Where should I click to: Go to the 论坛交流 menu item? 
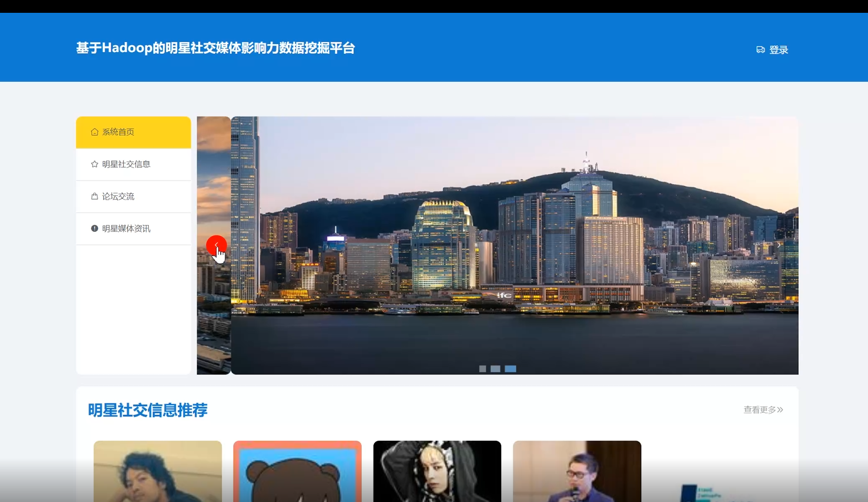[133, 197]
